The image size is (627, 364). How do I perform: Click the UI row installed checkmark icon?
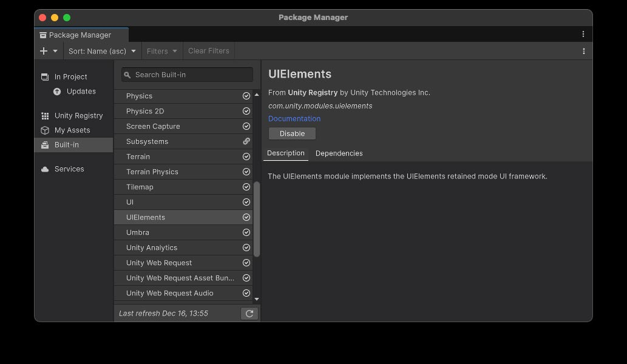click(246, 203)
